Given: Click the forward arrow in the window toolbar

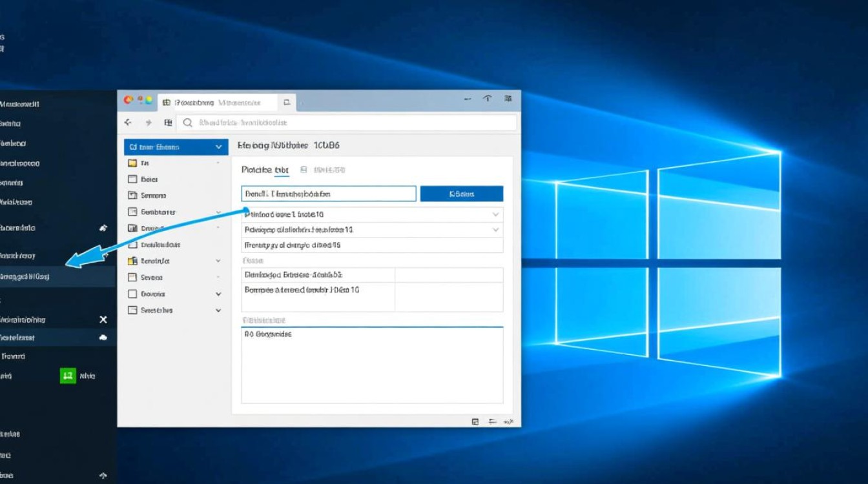Looking at the screenshot, I should click(148, 123).
